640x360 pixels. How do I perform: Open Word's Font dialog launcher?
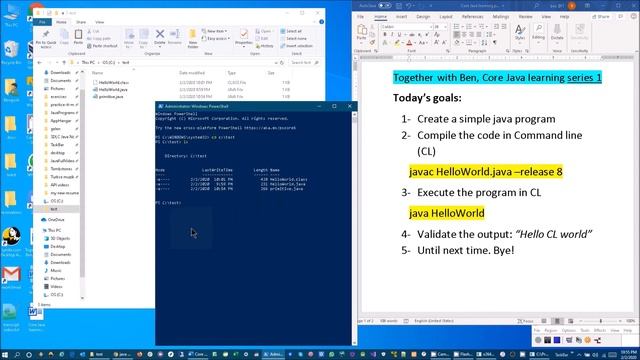pos(448,51)
